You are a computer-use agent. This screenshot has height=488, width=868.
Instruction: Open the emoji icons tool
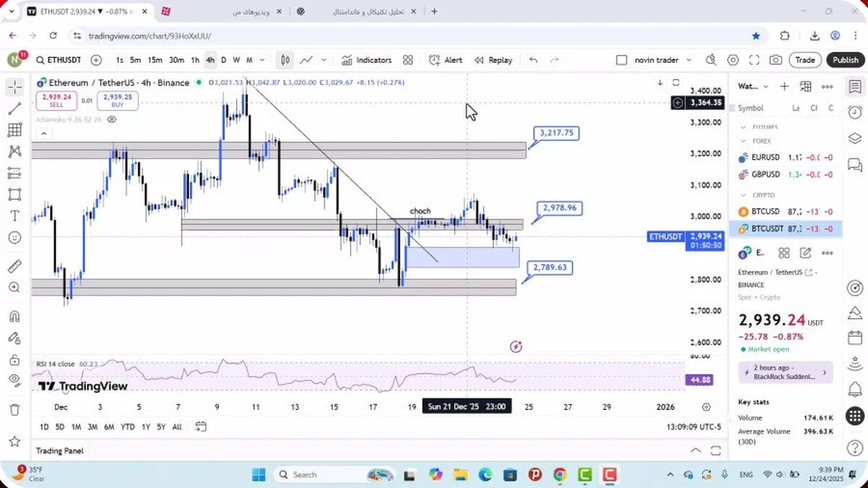(x=14, y=237)
